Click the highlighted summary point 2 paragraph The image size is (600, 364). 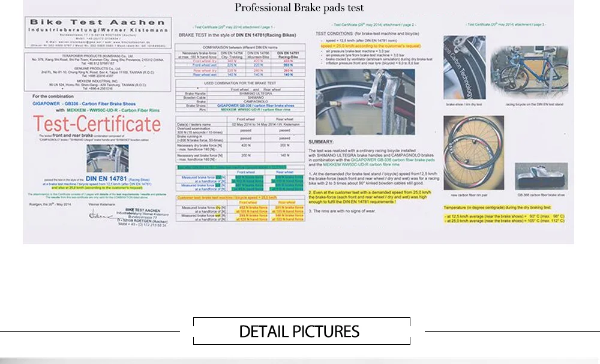pyautogui.click(x=370, y=197)
